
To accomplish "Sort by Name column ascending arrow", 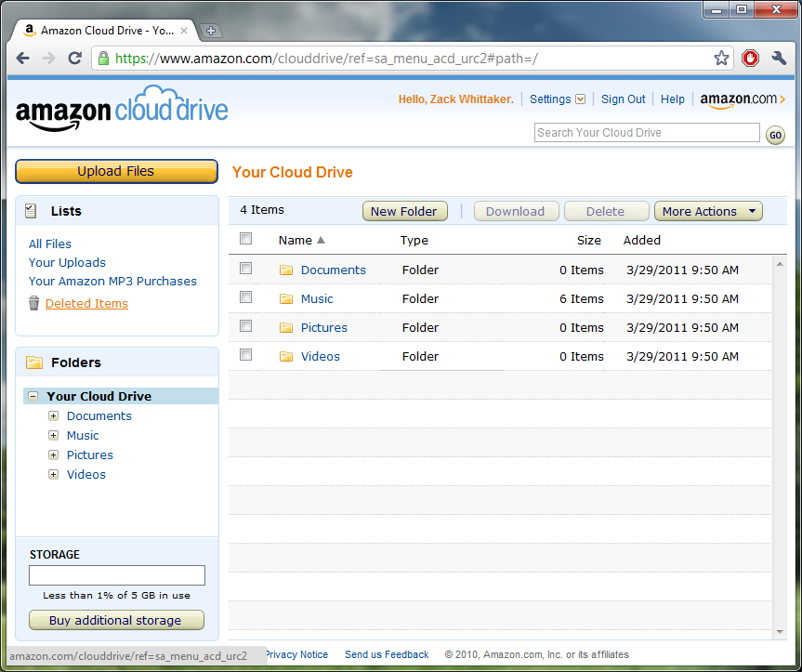I will pos(321,240).
